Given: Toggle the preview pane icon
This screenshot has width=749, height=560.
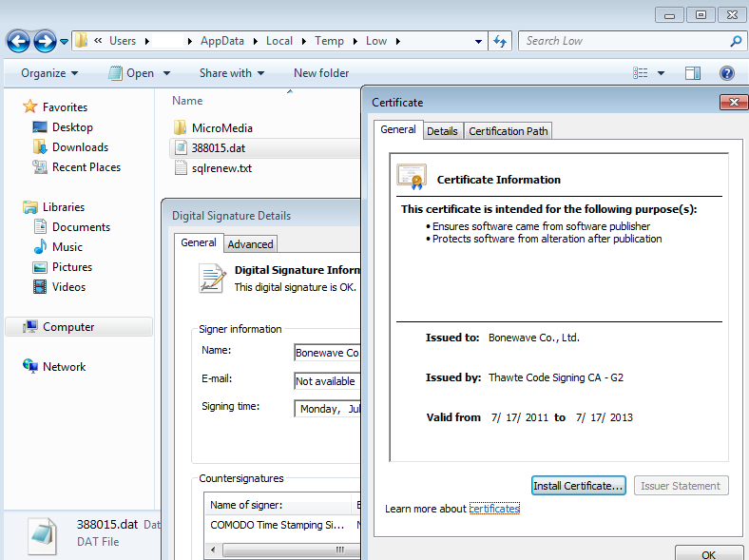Looking at the screenshot, I should [693, 73].
